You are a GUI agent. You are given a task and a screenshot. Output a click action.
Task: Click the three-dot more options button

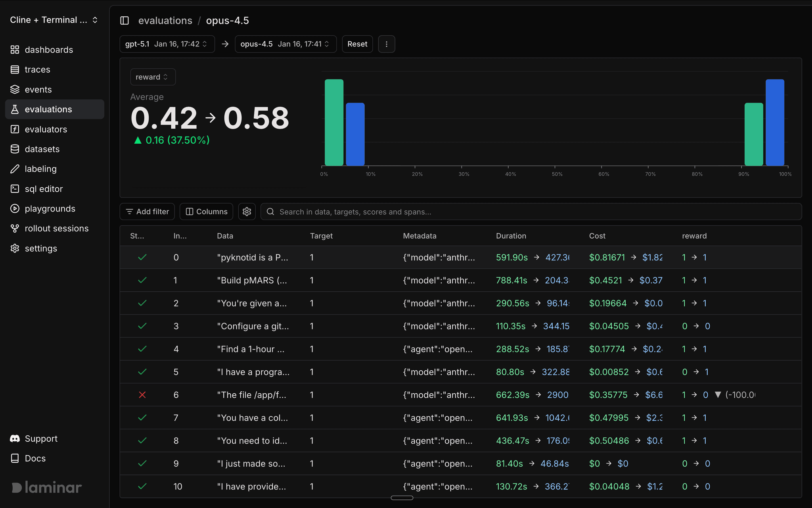pos(386,44)
